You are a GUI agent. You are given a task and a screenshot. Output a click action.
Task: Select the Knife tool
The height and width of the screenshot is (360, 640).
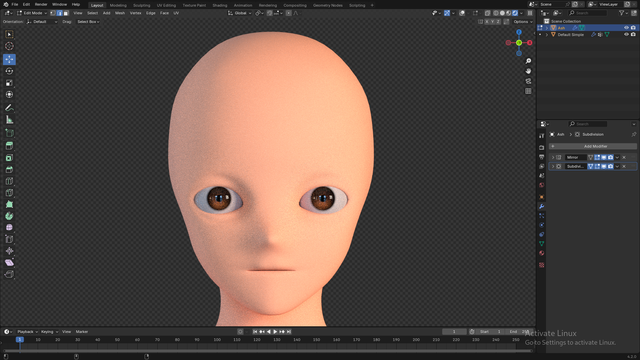(9, 193)
